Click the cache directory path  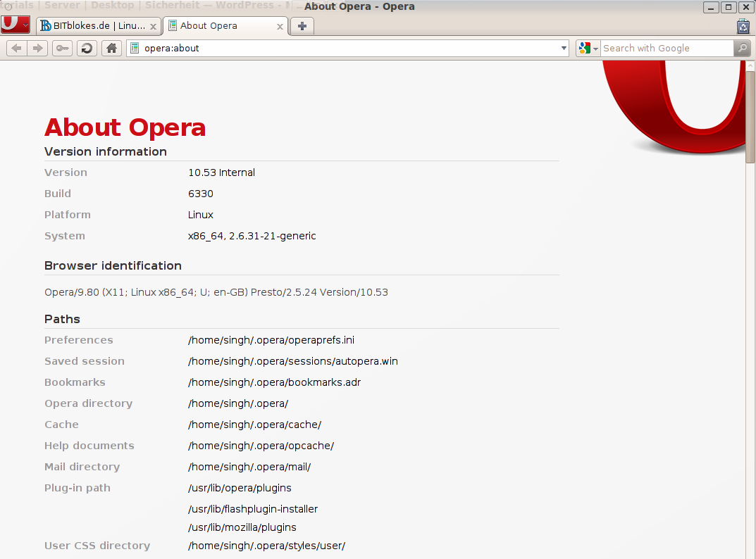[254, 425]
